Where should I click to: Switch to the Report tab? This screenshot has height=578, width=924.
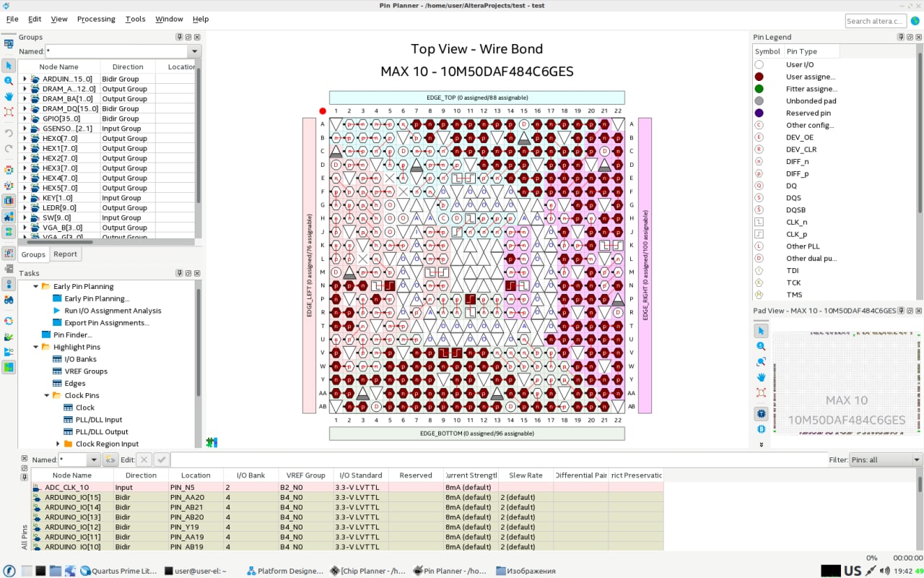click(x=65, y=254)
